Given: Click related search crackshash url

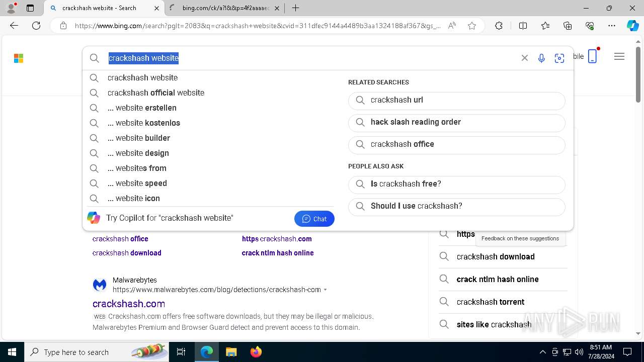Looking at the screenshot, I should pyautogui.click(x=456, y=100).
